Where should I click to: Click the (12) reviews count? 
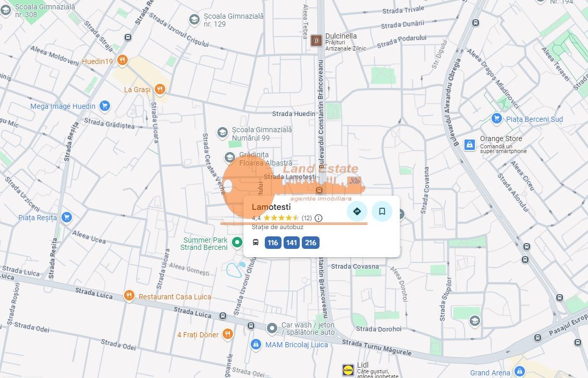point(307,218)
